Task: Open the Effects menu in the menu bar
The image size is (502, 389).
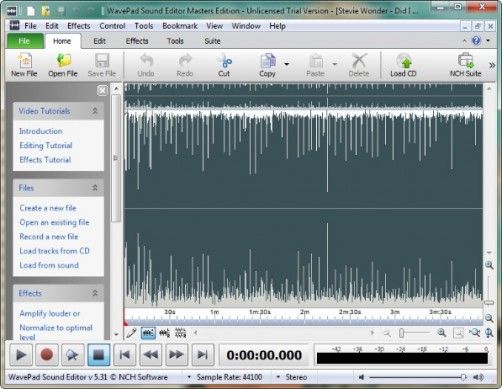Action: pyautogui.click(x=79, y=26)
